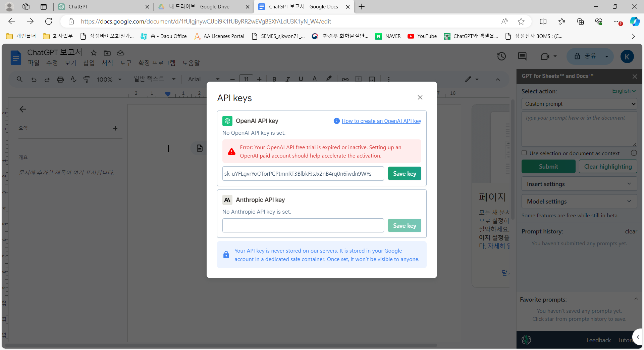Screen dimensions: 644x350
Task: Move document using the folder icon
Action: pos(107,53)
